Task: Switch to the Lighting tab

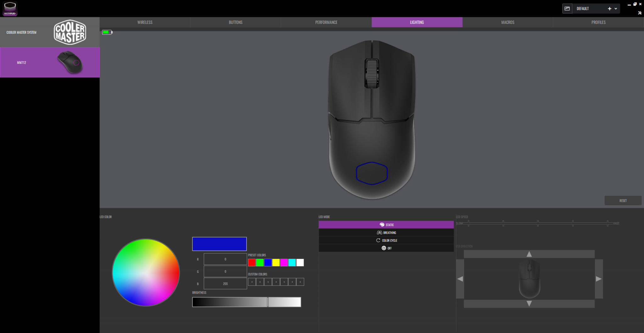Action: 417,22
